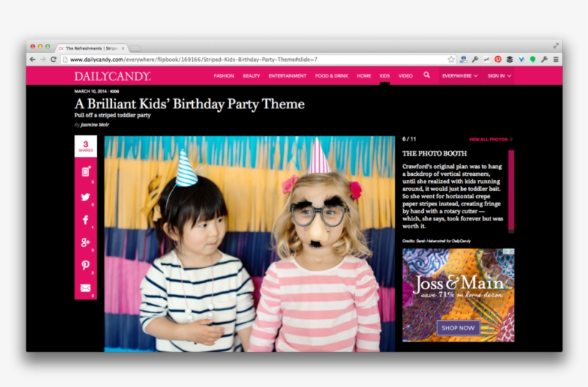Select the The Refreshments browser tab
The width and height of the screenshot is (588, 387).
pos(92,48)
